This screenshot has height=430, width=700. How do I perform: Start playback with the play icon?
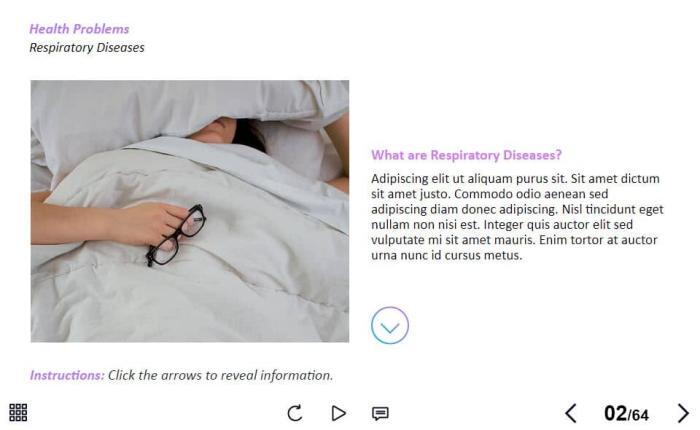pos(338,413)
